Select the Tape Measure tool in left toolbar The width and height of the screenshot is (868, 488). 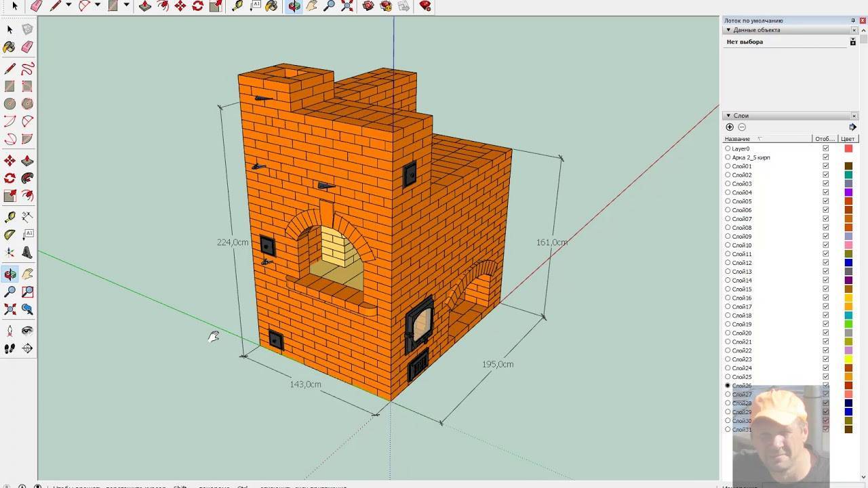[9, 218]
